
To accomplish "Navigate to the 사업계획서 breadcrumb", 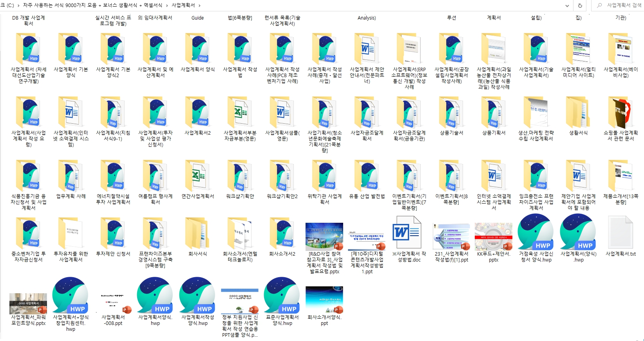I will click(x=183, y=5).
